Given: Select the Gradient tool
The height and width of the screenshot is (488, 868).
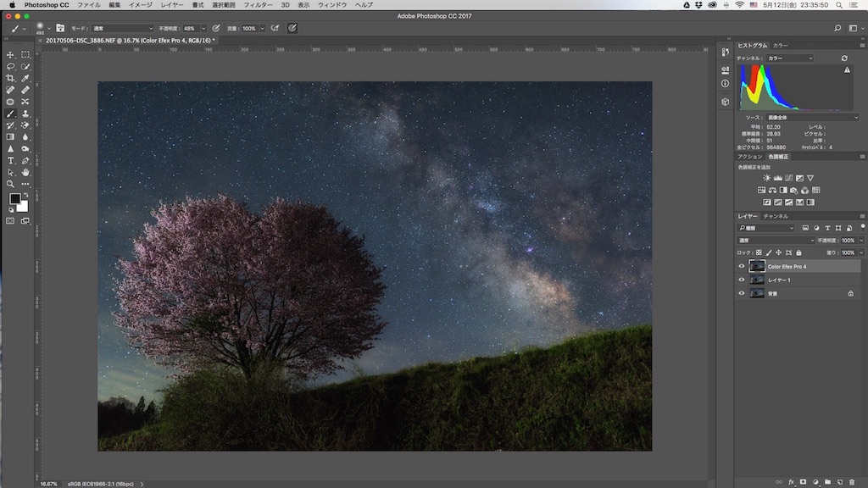Looking at the screenshot, I should tap(10, 136).
